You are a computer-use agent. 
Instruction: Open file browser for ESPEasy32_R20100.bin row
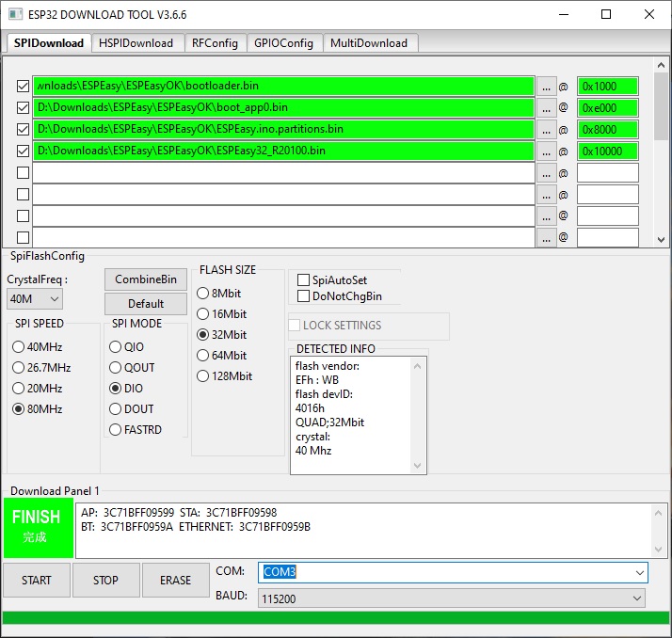click(x=547, y=152)
